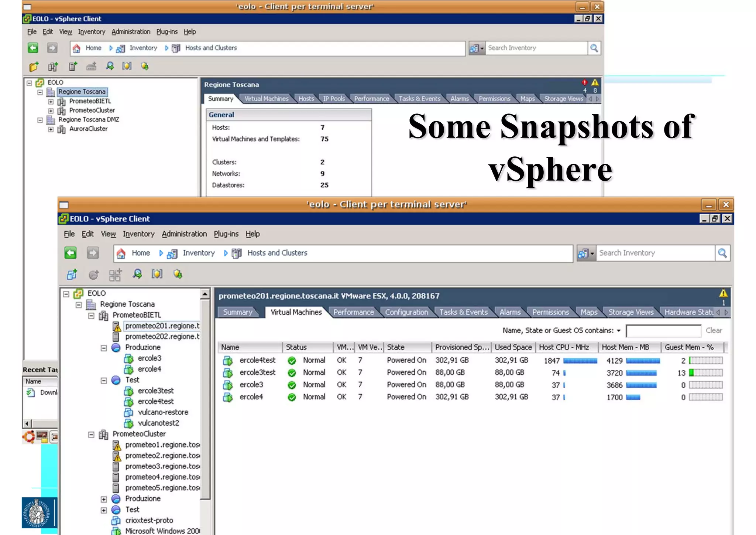Screen dimensions: 756x535
Task: Expand the Produzione pool under PrometeoCluster
Action: [104, 499]
